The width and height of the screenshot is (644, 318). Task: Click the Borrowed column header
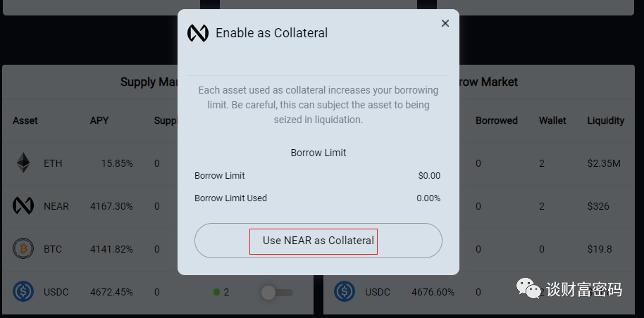coord(497,120)
